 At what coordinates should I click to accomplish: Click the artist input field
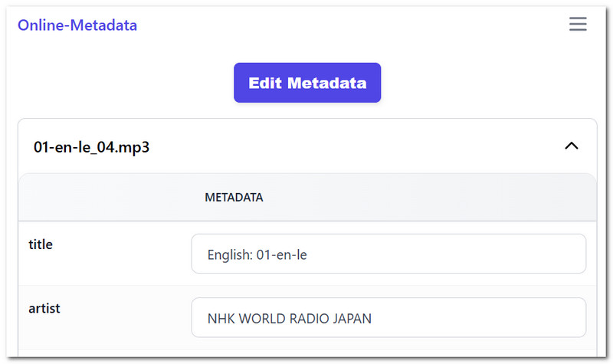point(388,317)
